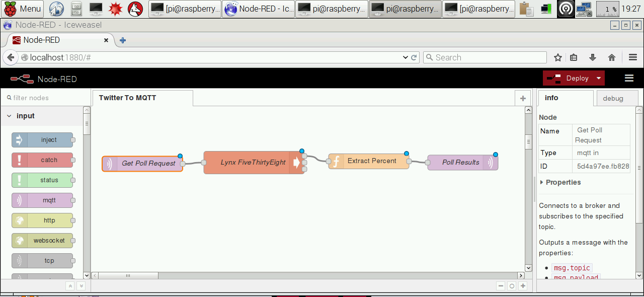
Task: Click the canvas horizontal scrollbar thumb
Action: pos(128,275)
